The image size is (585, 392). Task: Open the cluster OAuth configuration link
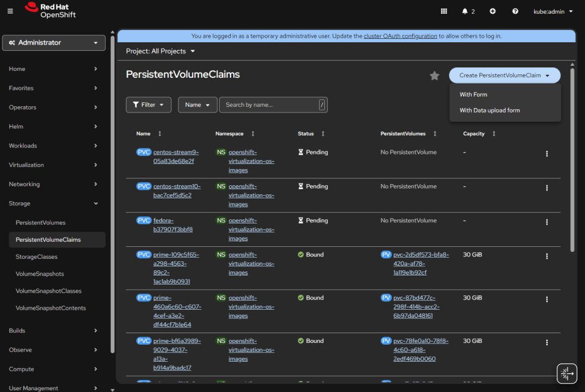[400, 36]
